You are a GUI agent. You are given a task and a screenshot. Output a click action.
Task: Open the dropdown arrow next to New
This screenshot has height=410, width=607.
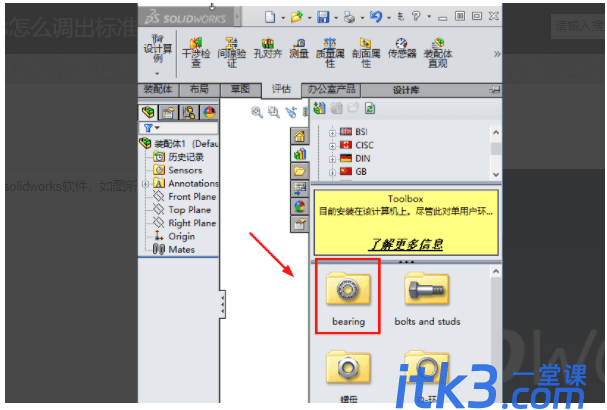[x=283, y=18]
